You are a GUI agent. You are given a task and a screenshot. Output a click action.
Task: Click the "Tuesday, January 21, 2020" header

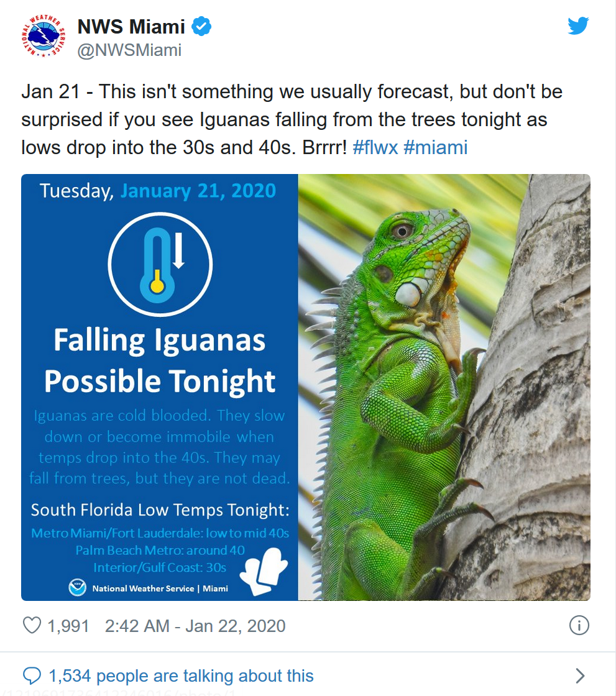[x=158, y=190]
